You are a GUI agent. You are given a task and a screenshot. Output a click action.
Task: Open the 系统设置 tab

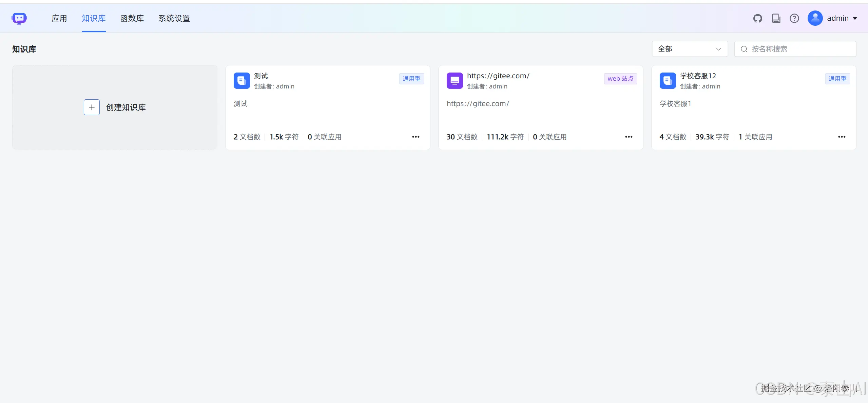tap(174, 18)
